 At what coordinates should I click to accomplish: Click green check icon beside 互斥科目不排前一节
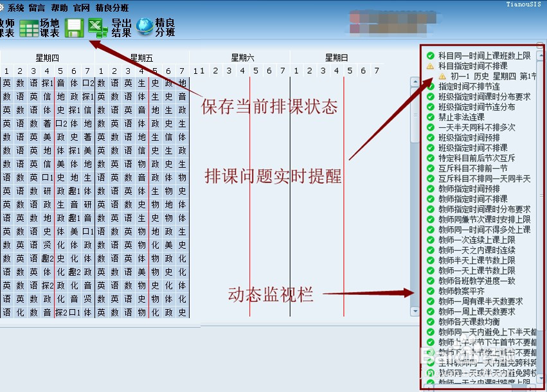coord(431,168)
